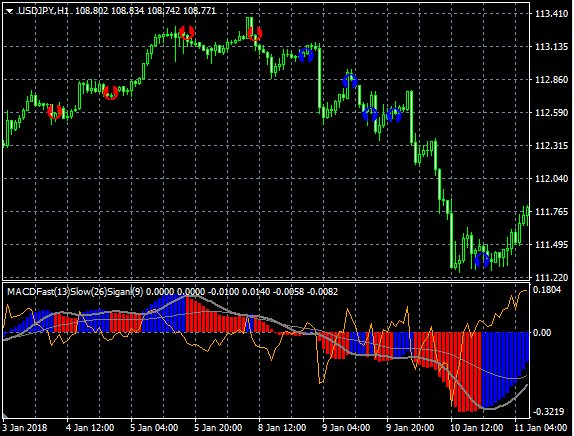Click the 112.040 price level on the scale

(x=552, y=179)
